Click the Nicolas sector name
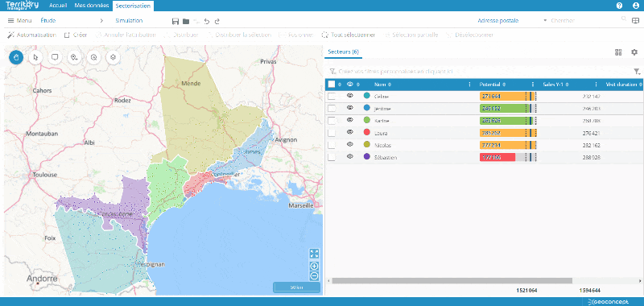Viewport: 644px width, 306px height. tap(382, 146)
